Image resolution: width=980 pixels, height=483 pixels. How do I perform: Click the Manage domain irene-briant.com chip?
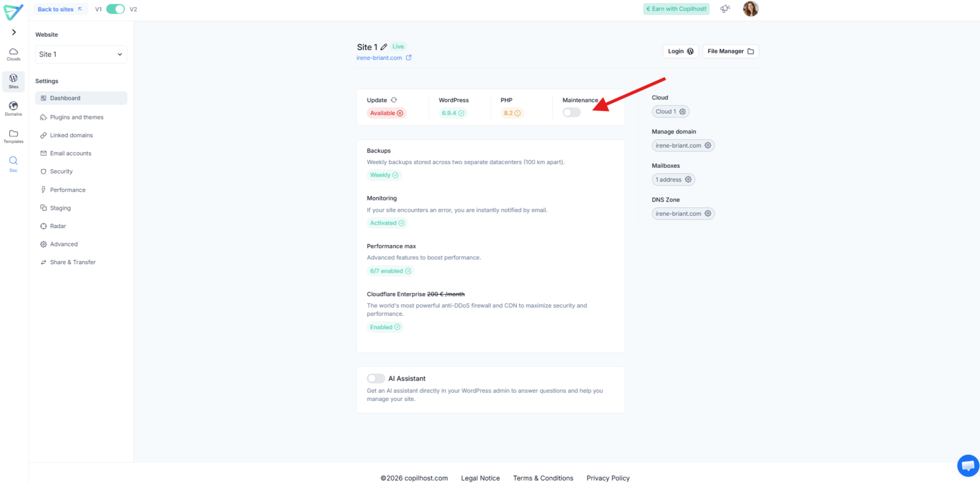(x=683, y=146)
